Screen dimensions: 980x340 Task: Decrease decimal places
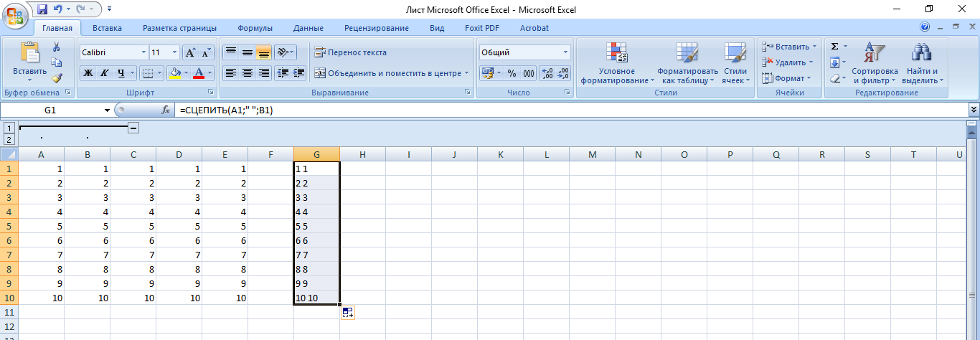(x=563, y=73)
